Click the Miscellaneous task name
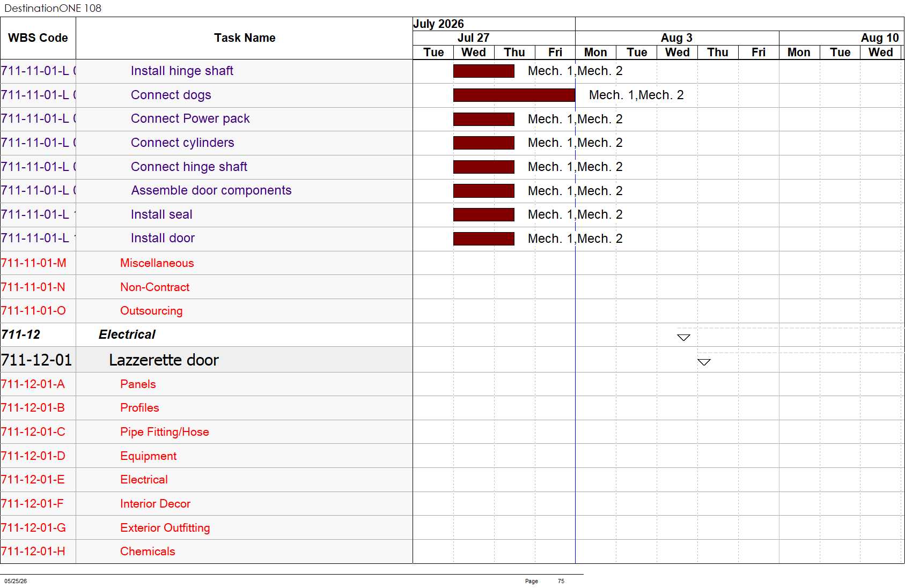Viewport: 905px width, 588px height. [x=157, y=263]
